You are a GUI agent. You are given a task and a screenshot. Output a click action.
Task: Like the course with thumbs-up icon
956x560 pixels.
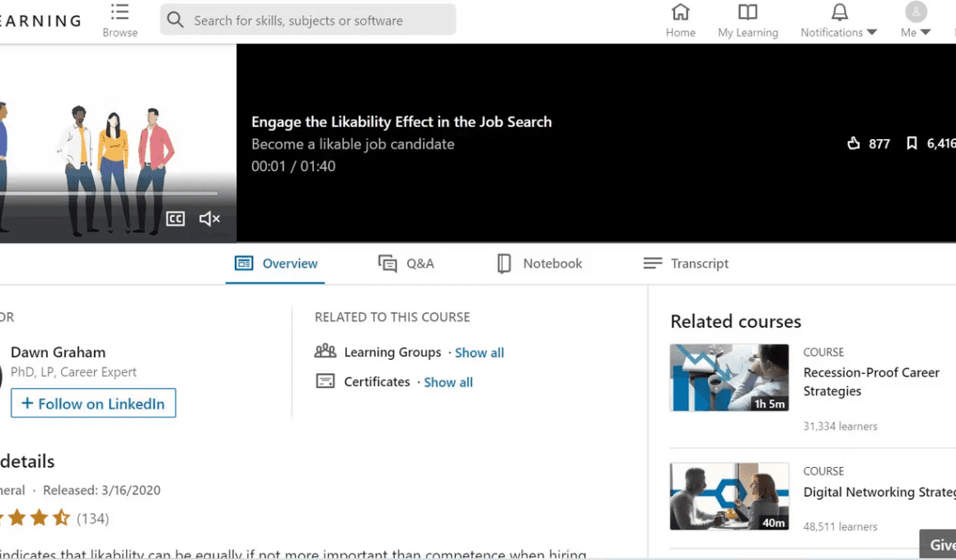[x=854, y=143]
